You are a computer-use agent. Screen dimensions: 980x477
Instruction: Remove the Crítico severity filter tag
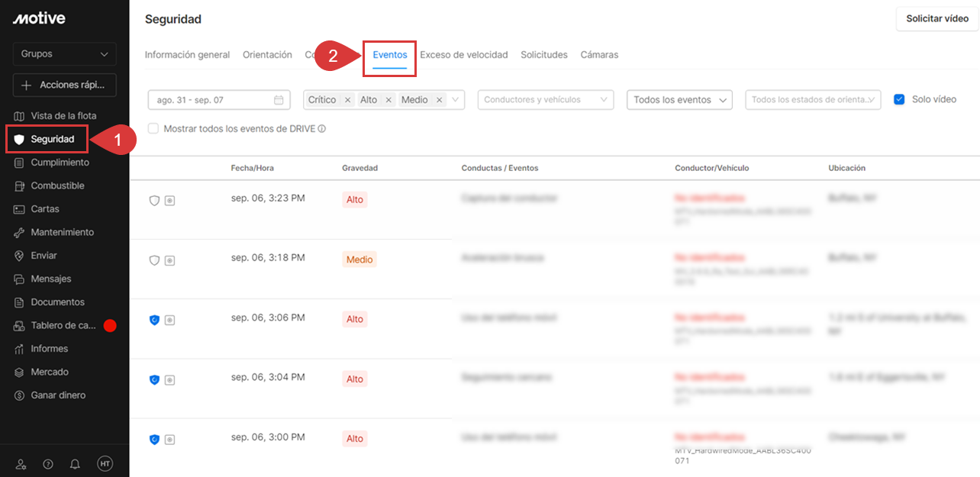point(348,100)
